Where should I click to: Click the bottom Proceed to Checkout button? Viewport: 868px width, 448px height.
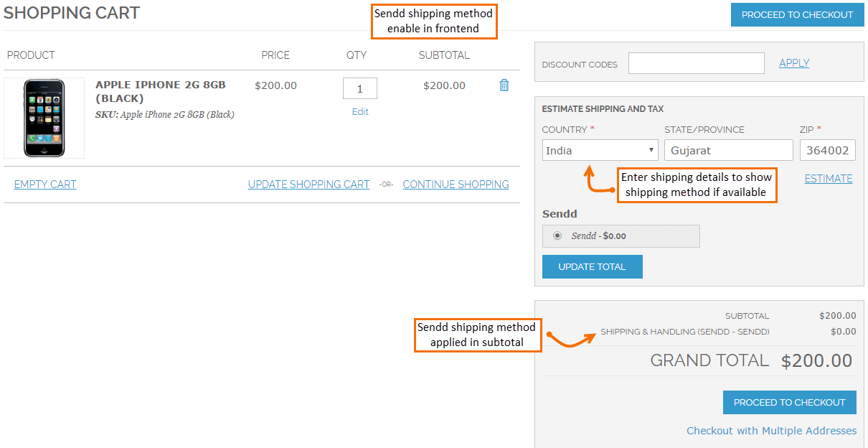pyautogui.click(x=790, y=402)
